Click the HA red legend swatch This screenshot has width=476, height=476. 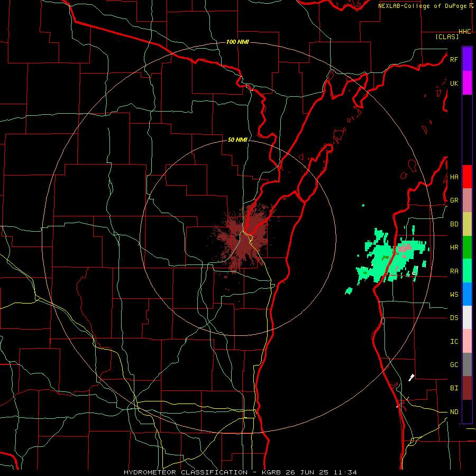click(x=467, y=177)
